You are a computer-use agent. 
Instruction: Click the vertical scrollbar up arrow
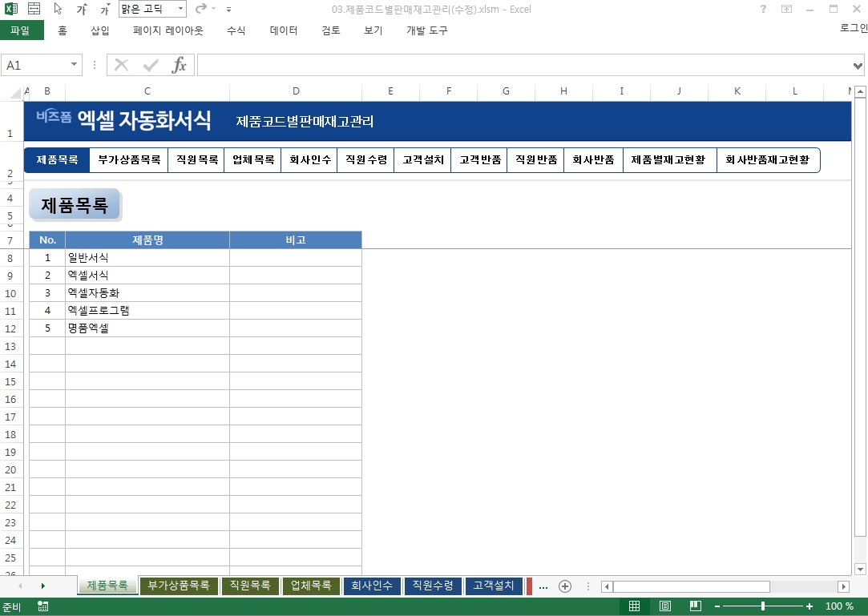point(860,91)
